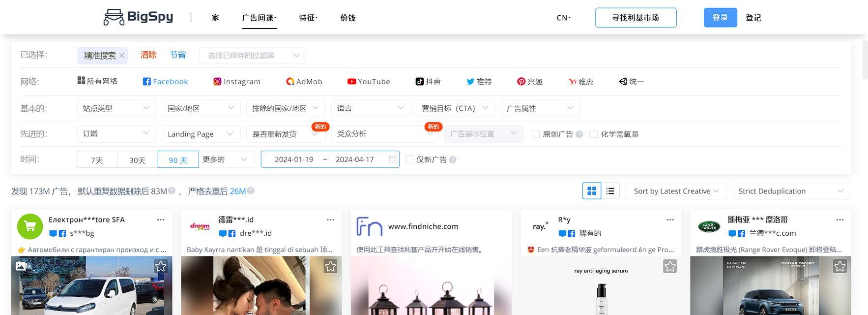Show help for 仅新广告 option
Image resolution: width=868 pixels, height=315 pixels.
pyautogui.click(x=453, y=159)
